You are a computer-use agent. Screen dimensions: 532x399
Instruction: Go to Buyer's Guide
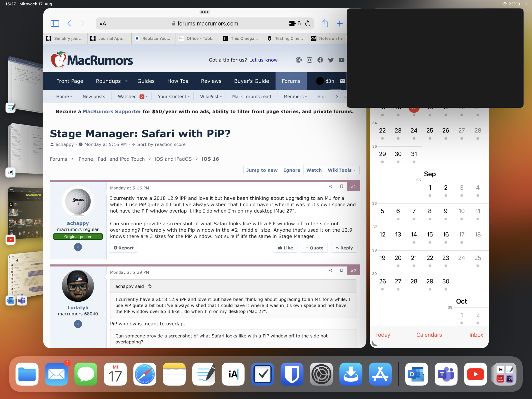click(251, 81)
